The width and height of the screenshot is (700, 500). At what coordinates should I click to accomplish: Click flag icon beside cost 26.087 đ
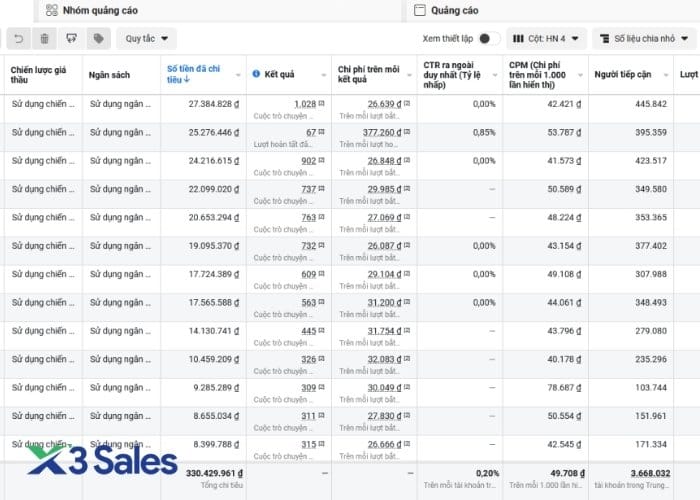(407, 246)
